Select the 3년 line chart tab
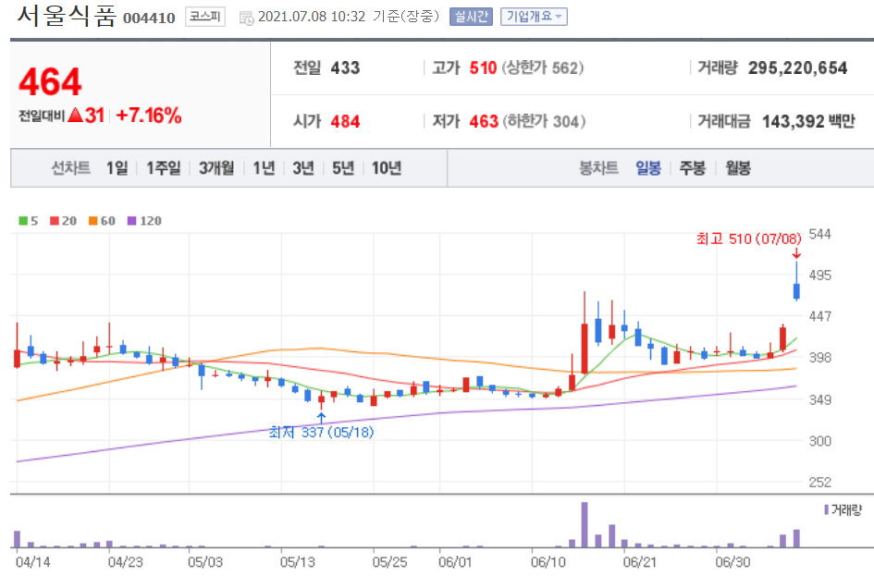874x588 pixels. tap(303, 167)
